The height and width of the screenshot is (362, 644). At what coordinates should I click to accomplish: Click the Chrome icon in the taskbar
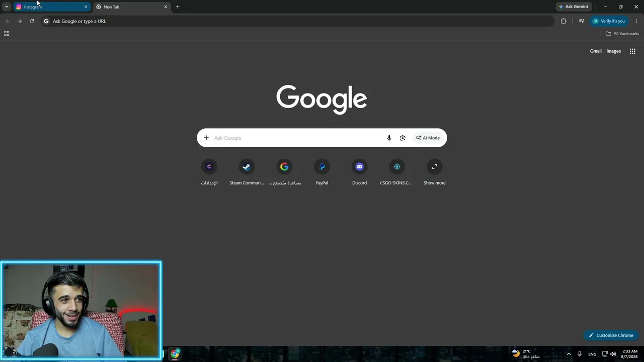[x=175, y=354]
